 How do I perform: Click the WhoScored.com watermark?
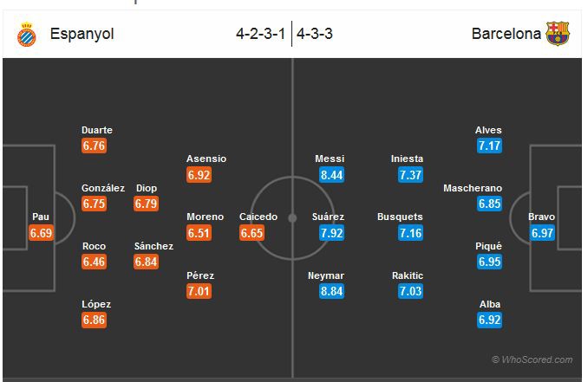(x=532, y=359)
